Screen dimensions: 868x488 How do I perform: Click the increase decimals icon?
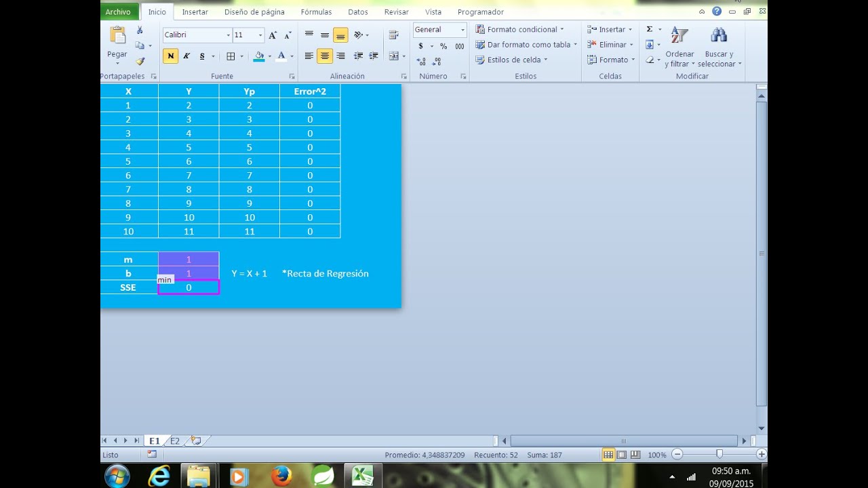[421, 61]
